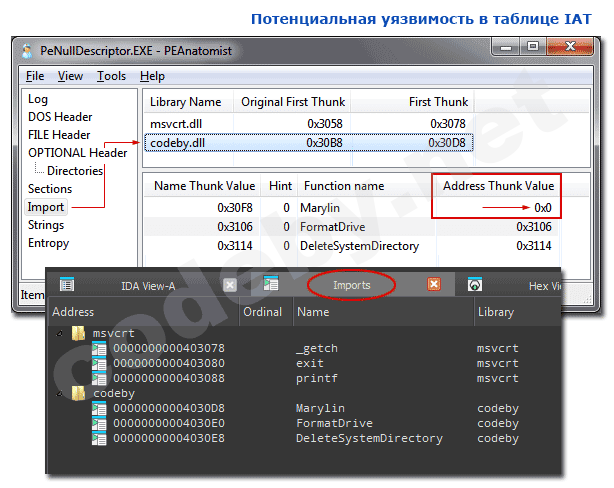Open the File menu

pyautogui.click(x=35, y=76)
